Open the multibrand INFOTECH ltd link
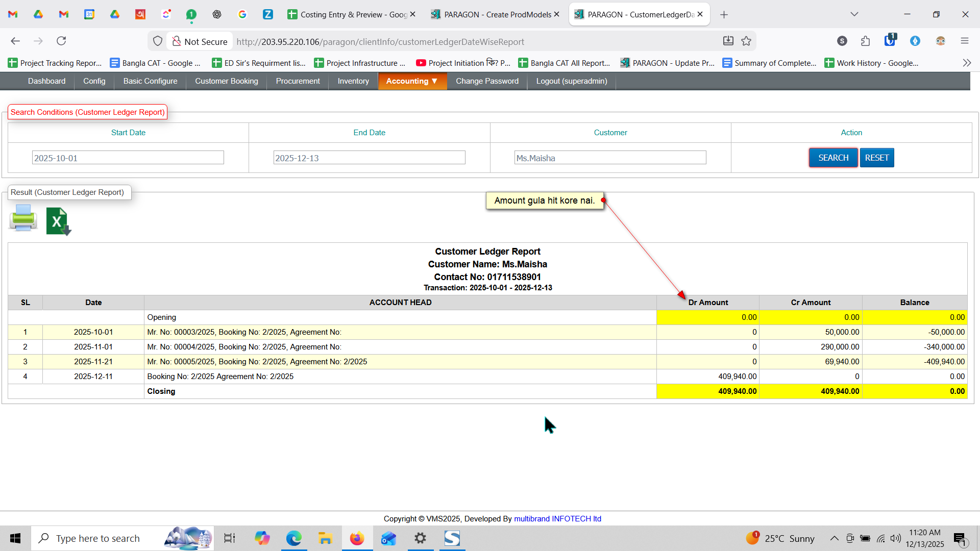Image resolution: width=980 pixels, height=551 pixels. [557, 518]
